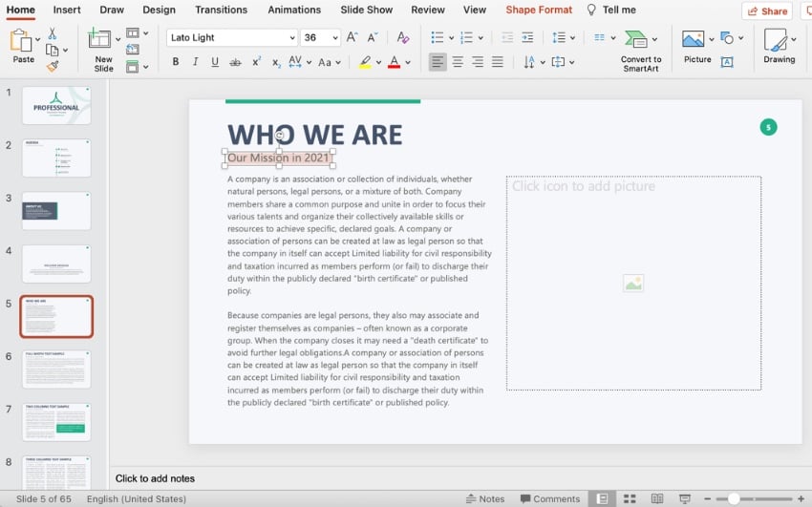
Task: Toggle italic text style
Action: click(x=196, y=62)
